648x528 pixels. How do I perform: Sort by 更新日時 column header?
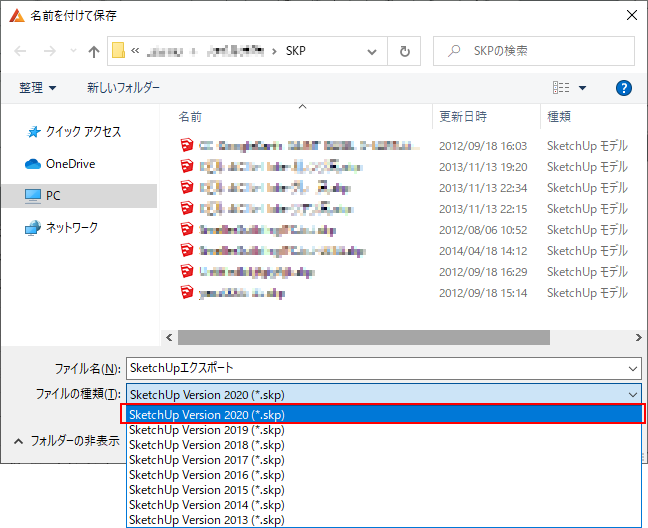pyautogui.click(x=463, y=117)
